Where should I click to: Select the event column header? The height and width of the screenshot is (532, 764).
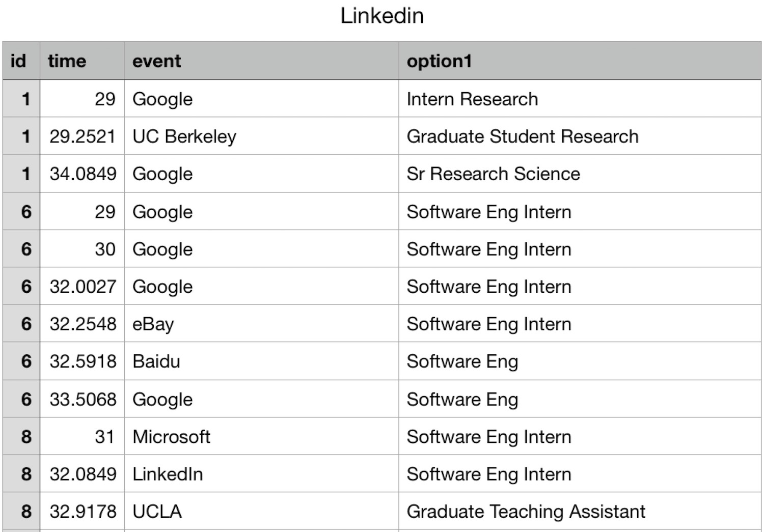pos(157,61)
